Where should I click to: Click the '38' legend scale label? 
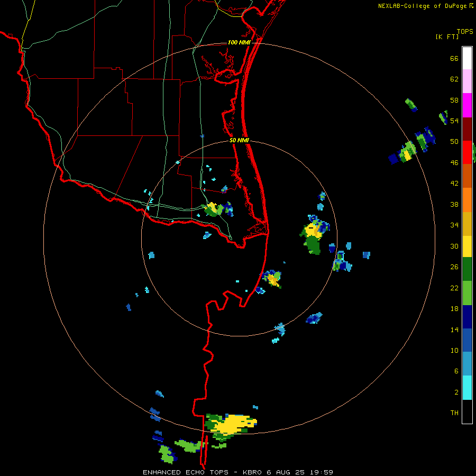coord(454,205)
